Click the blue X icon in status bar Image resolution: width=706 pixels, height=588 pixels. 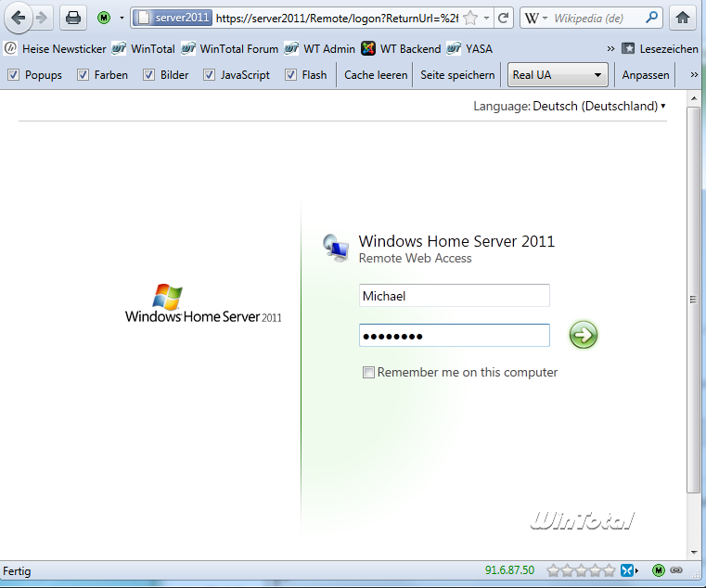[627, 571]
